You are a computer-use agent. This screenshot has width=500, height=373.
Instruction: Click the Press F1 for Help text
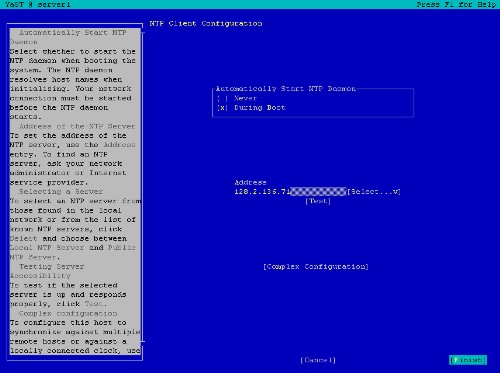pyautogui.click(x=456, y=5)
